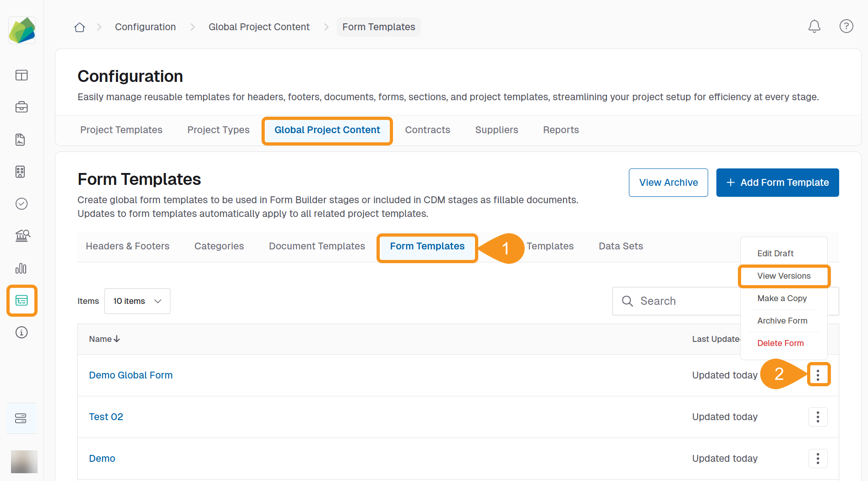Switch to the Document Templates tab
The width and height of the screenshot is (868, 481).
tap(317, 246)
